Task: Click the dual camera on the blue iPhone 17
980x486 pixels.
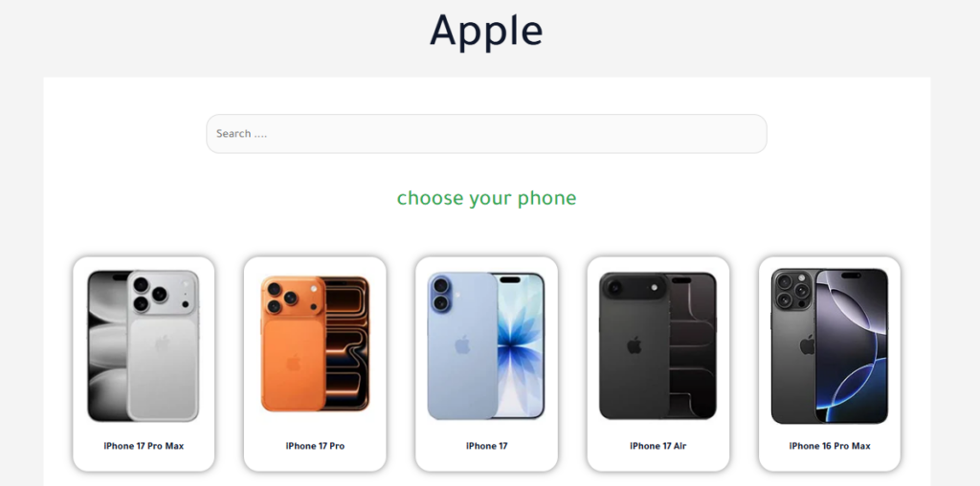Action: [440, 294]
